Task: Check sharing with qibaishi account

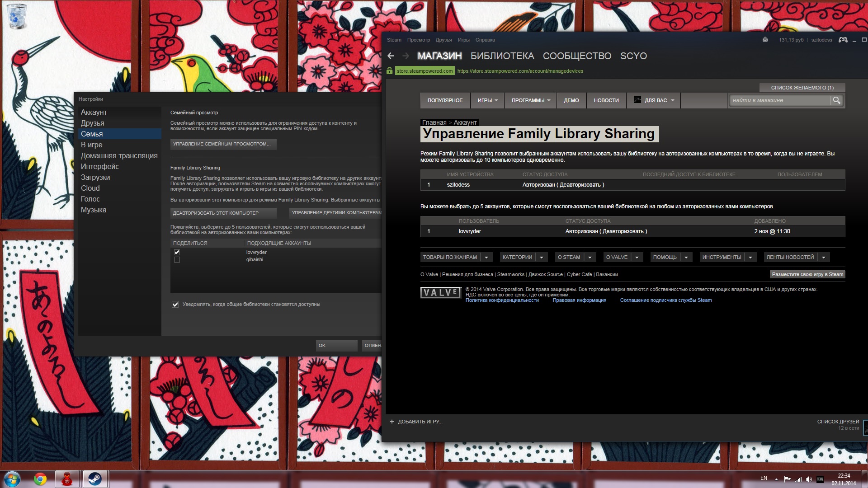Action: click(x=177, y=260)
